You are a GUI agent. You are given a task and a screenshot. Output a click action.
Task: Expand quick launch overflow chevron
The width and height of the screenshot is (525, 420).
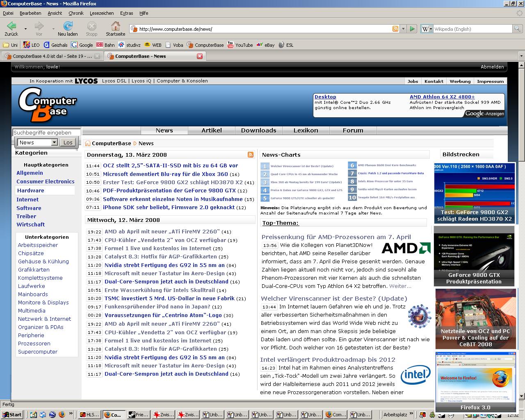coord(71,414)
